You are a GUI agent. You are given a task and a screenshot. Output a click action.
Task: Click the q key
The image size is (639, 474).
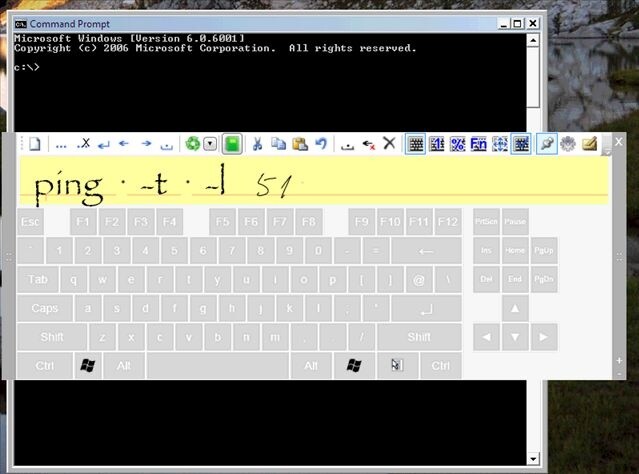[73, 280]
